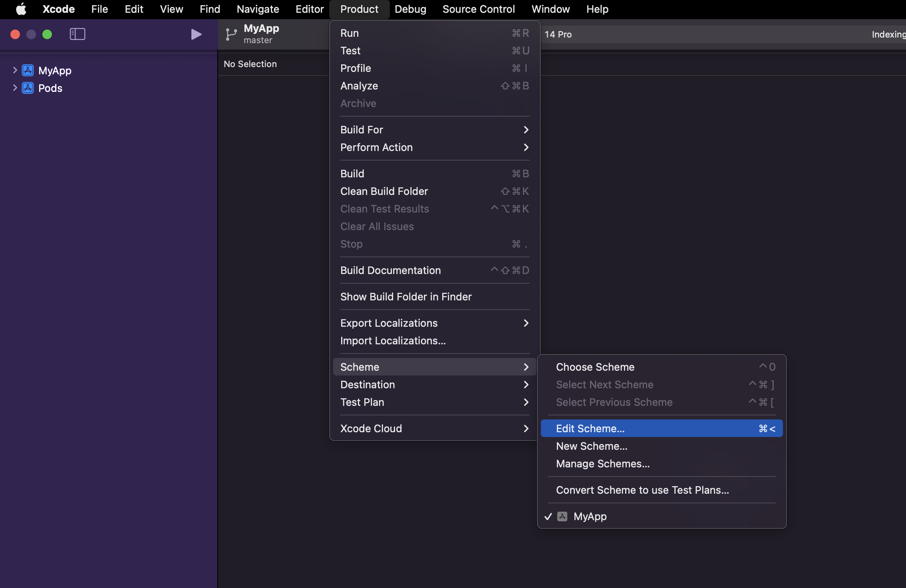Select Build Documentation

[x=435, y=270]
